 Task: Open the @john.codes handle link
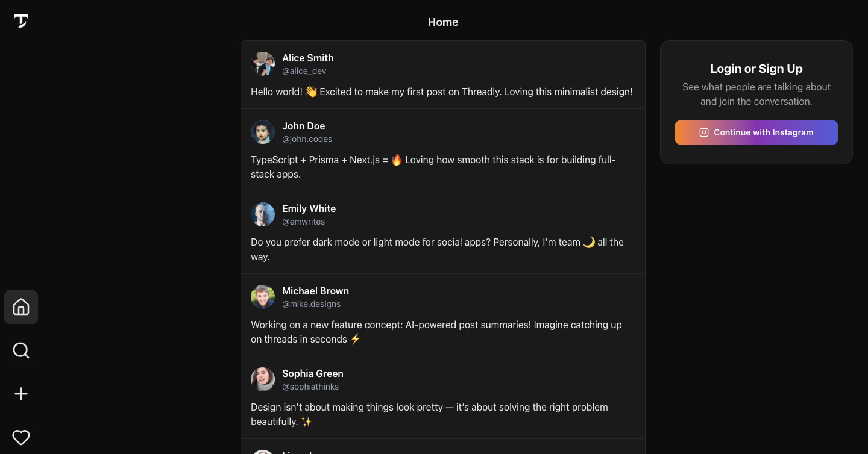pos(307,139)
